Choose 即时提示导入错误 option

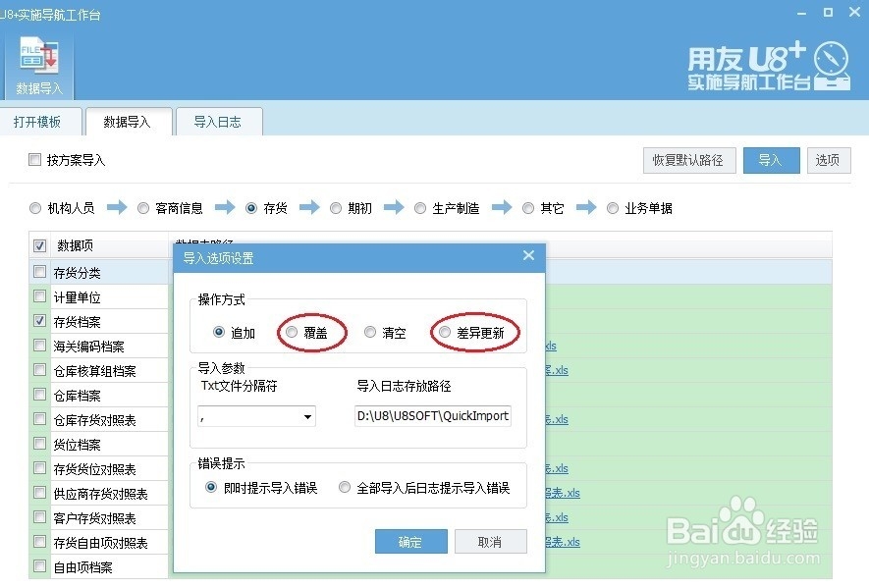pos(211,487)
